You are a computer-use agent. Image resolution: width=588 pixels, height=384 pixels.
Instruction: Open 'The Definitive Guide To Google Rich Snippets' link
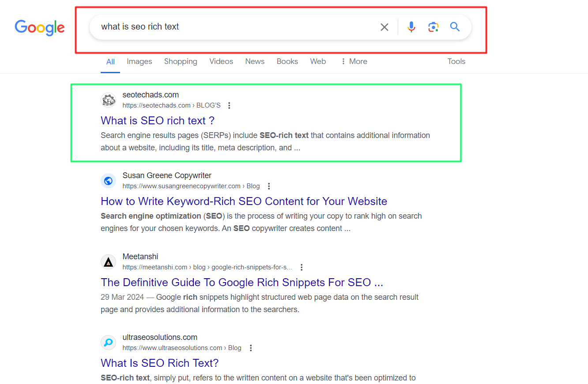click(x=242, y=282)
